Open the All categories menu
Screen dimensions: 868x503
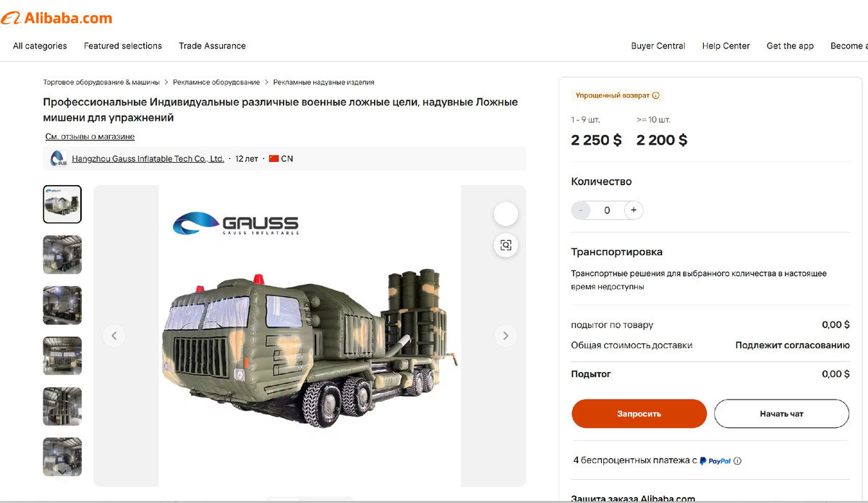tap(40, 46)
